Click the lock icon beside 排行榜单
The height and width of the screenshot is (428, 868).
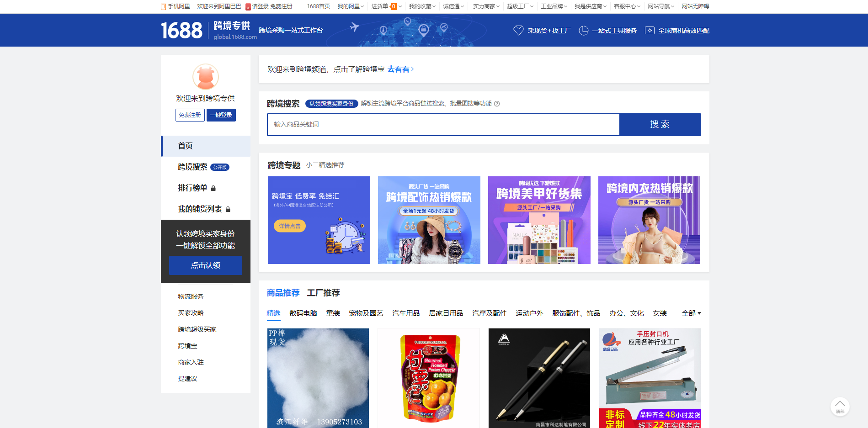tap(214, 188)
